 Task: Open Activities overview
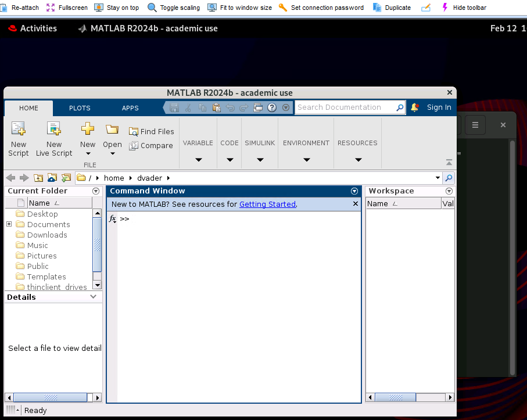[33, 28]
